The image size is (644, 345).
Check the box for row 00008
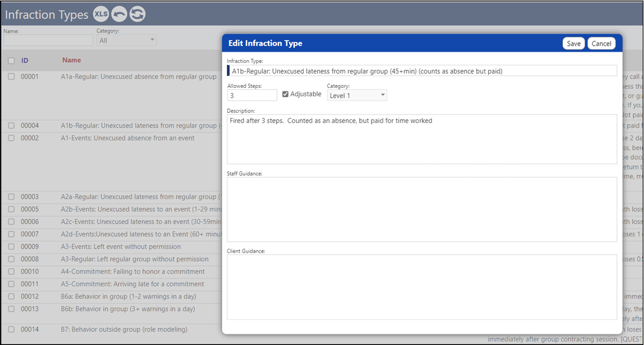[x=12, y=259]
